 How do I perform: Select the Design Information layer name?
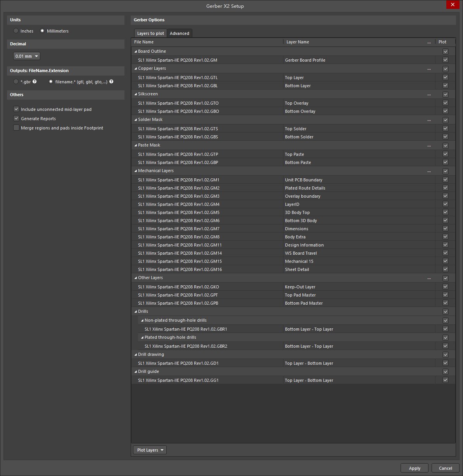click(304, 245)
